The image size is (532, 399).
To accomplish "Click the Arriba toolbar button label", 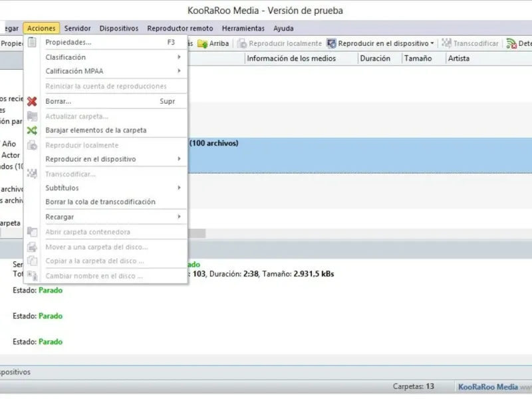I will pyautogui.click(x=219, y=43).
